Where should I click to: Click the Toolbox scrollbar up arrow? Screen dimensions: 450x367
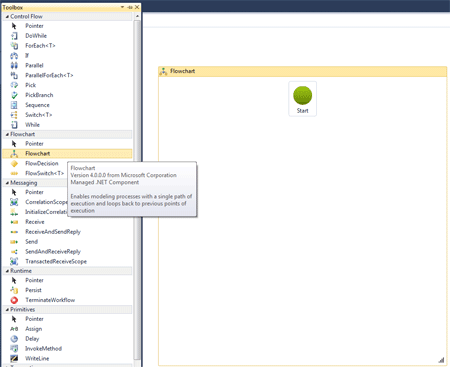137,16
